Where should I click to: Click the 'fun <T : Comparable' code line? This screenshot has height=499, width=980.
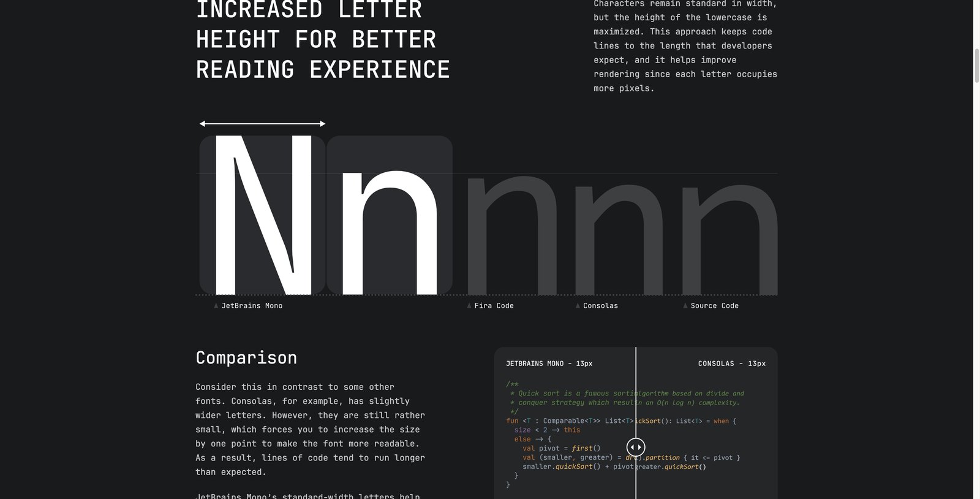(621, 421)
